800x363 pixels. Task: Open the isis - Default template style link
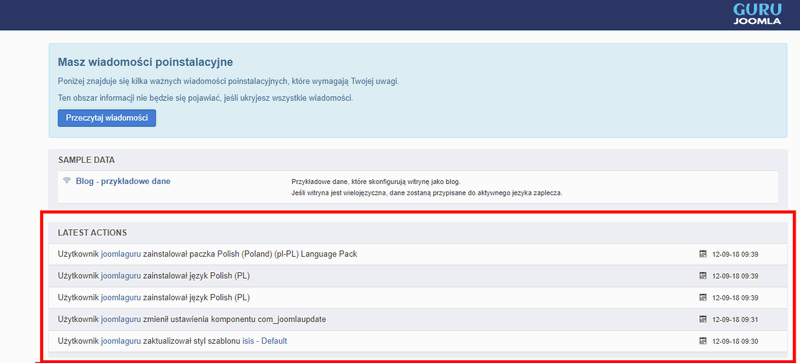click(265, 341)
